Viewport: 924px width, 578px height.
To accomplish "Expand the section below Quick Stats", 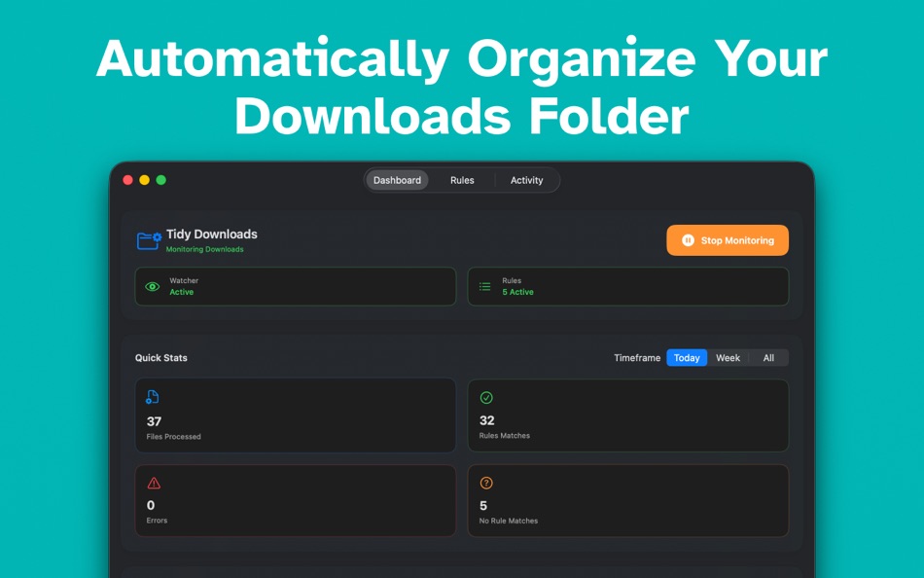I will pyautogui.click(x=461, y=568).
